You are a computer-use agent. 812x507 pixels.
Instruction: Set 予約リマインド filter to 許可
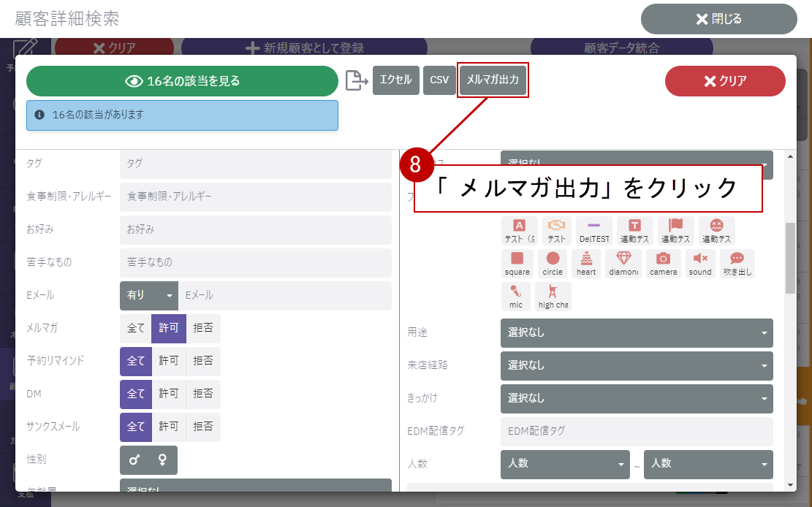coord(169,362)
